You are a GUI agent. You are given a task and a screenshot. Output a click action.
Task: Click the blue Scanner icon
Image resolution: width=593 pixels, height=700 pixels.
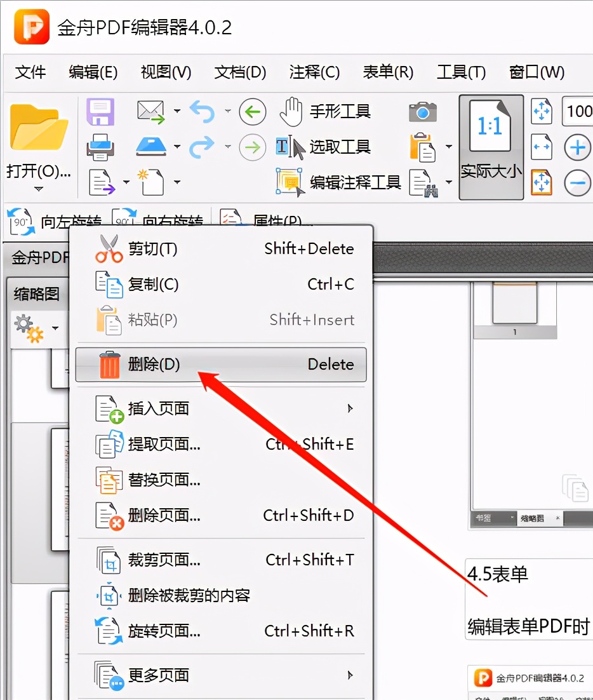pyautogui.click(x=151, y=147)
